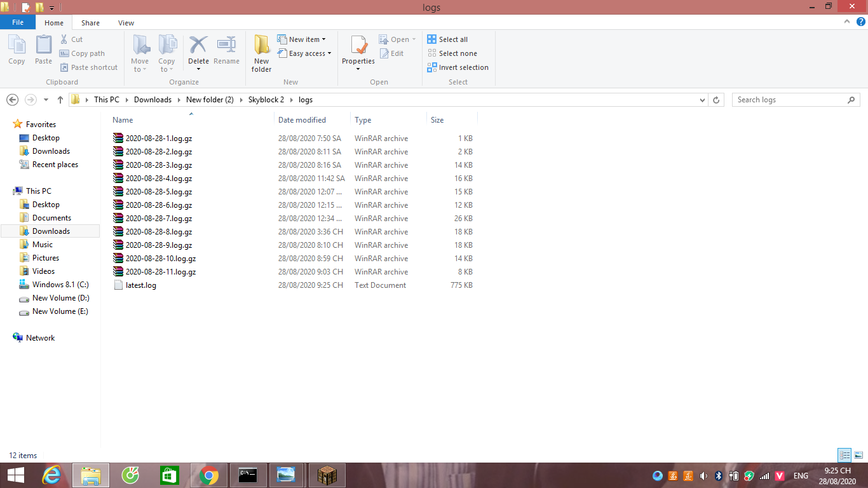
Task: Switch to details view icon in status bar
Action: click(x=844, y=455)
